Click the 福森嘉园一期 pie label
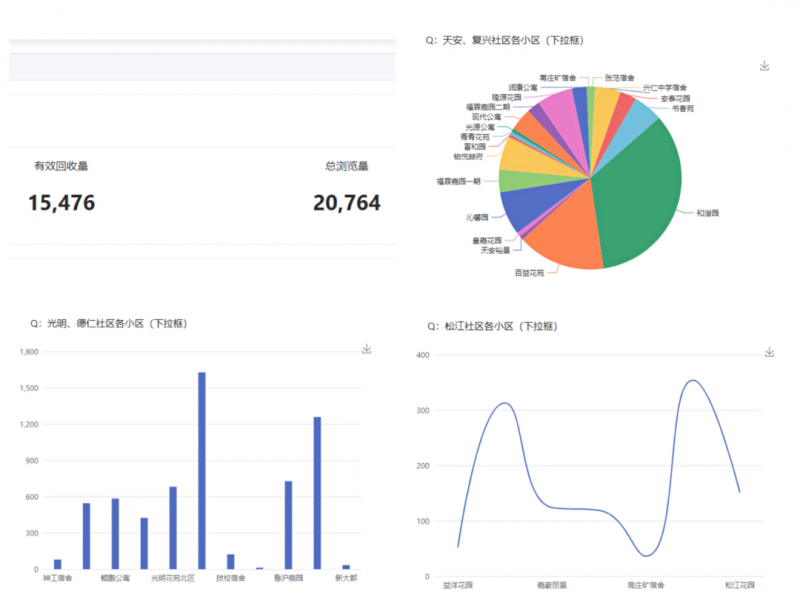 458,181
